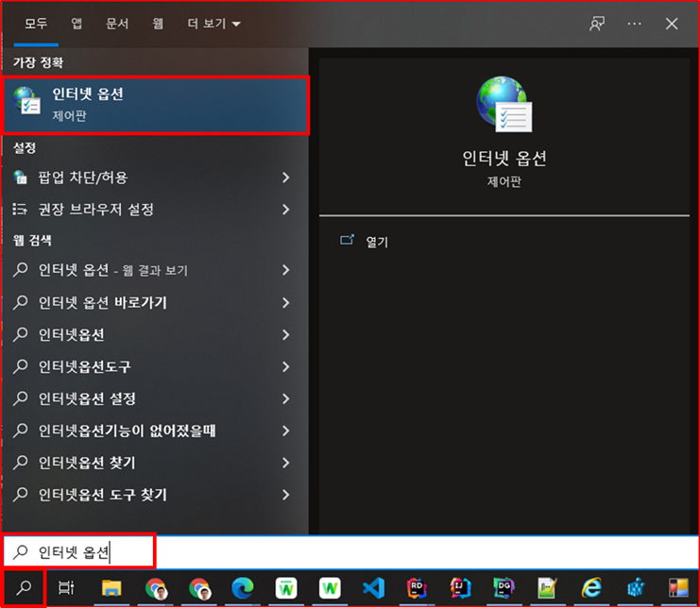Close the search panel with the X
700x608 pixels.
[x=672, y=24]
